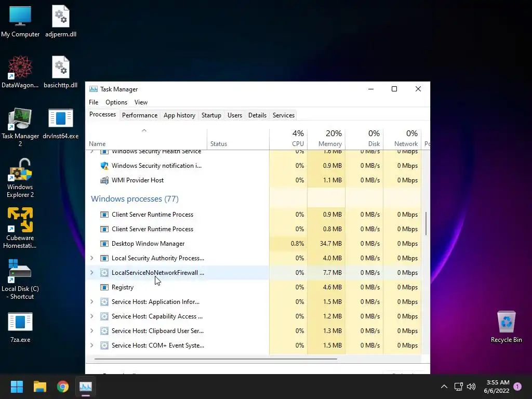The height and width of the screenshot is (399, 532).
Task: Switch to the Performance tab
Action: point(140,115)
